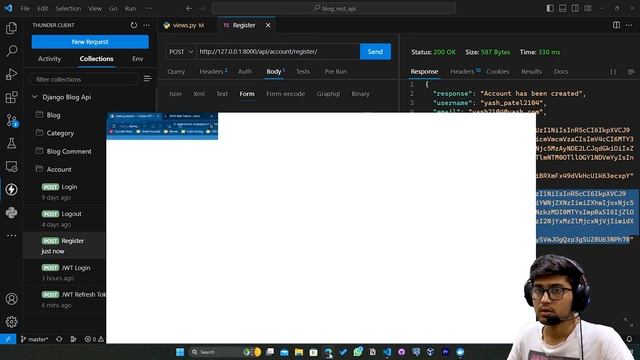Collapse the Django Blog Api collection
The image size is (640, 360).
point(62,97)
